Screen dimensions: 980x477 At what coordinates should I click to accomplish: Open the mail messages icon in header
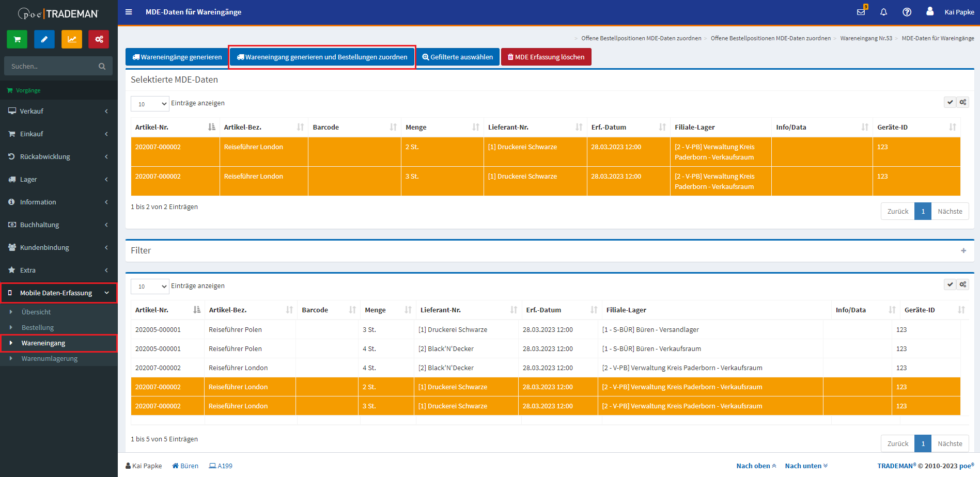[x=861, y=12]
